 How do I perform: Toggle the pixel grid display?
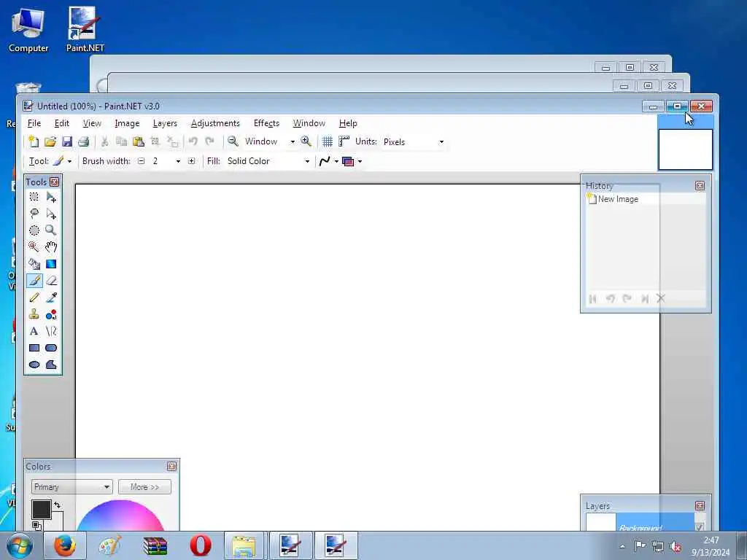pyautogui.click(x=328, y=141)
